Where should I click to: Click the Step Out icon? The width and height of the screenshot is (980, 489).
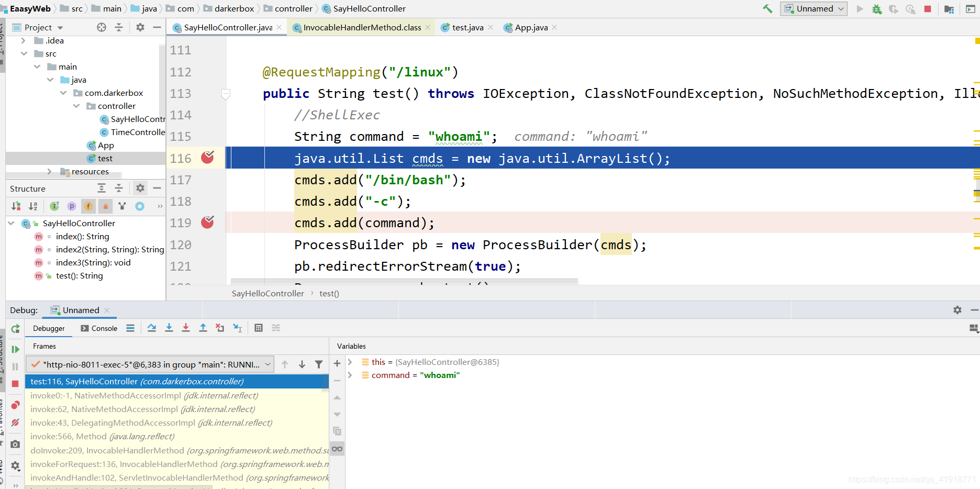pyautogui.click(x=203, y=328)
